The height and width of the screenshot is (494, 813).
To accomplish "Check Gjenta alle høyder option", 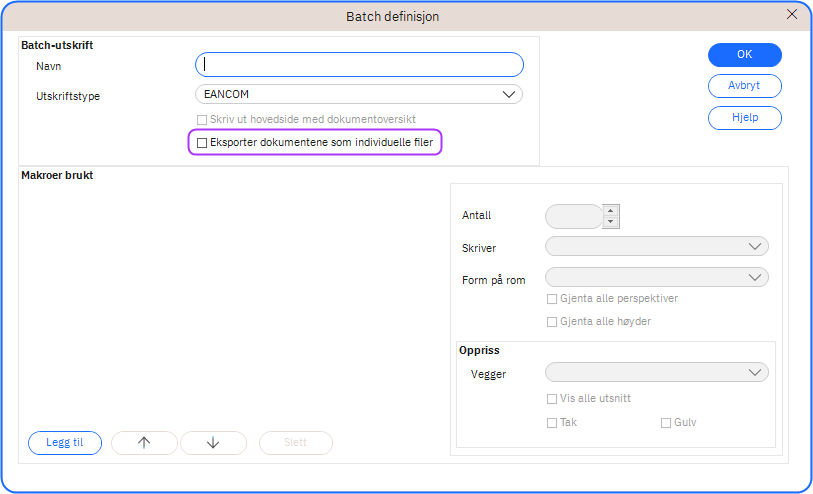I will click(x=552, y=322).
